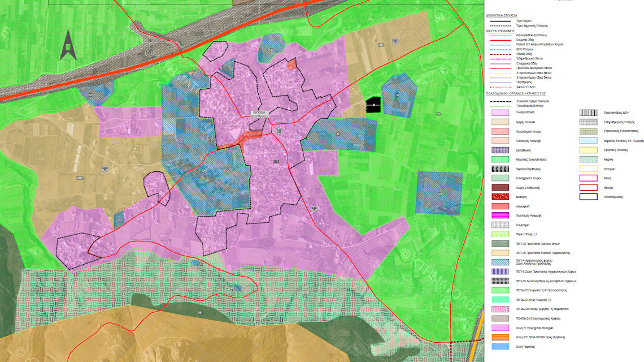
Task: Select the Αθλητικές Εγκαταστάσεις green swatch
Action: click(501, 160)
